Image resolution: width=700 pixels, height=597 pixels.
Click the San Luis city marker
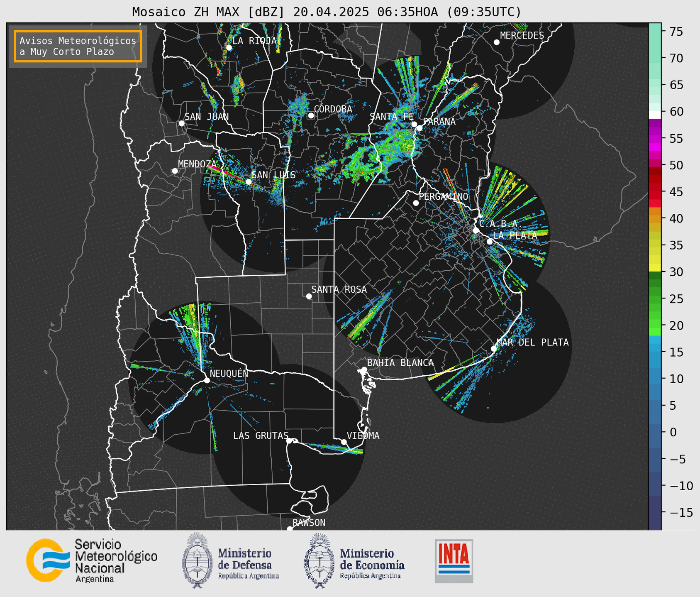[x=249, y=181]
